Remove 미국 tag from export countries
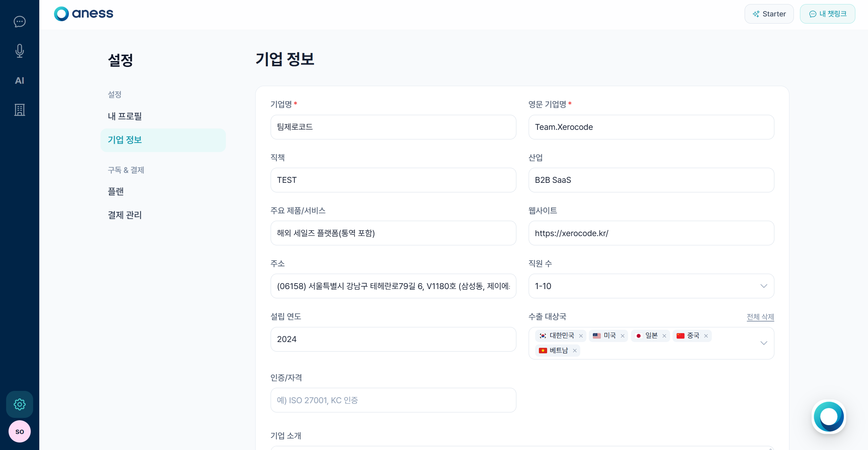 623,336
